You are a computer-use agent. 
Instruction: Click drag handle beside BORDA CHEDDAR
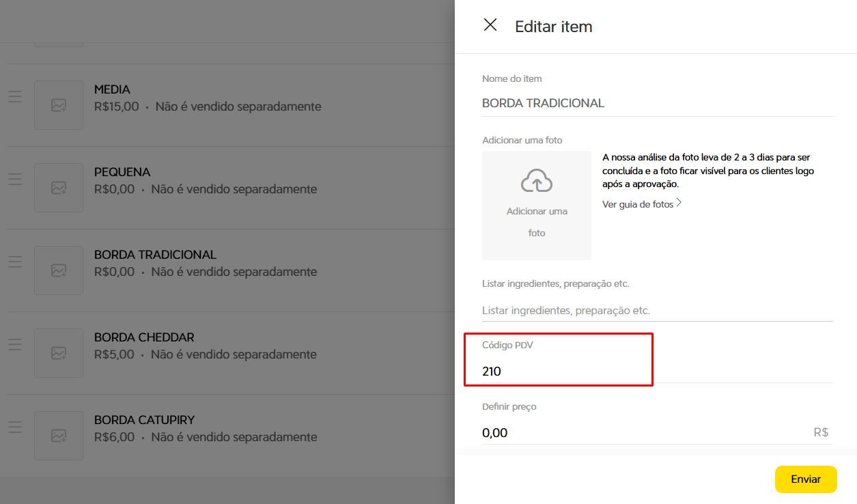(x=15, y=345)
